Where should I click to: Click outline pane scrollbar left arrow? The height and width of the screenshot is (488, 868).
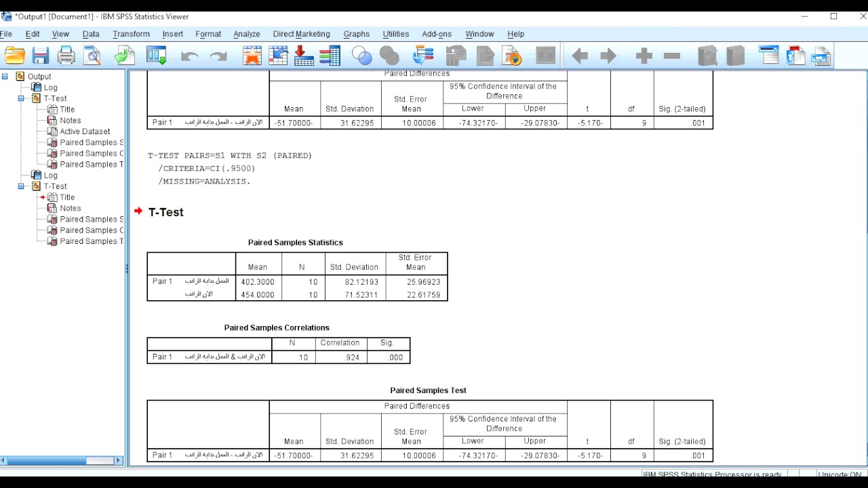click(3, 461)
